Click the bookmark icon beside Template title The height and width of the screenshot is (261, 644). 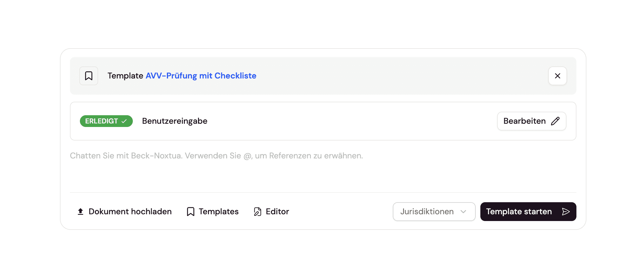(89, 76)
